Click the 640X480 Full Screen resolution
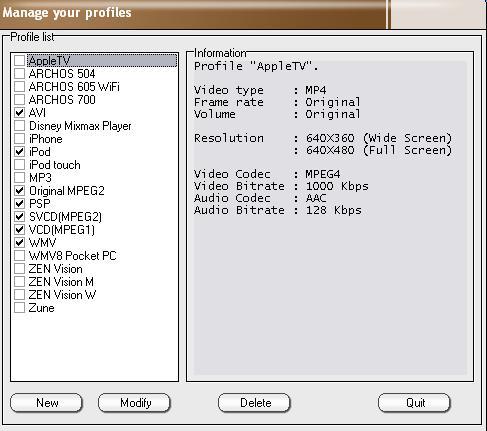This screenshot has width=487, height=431. (x=379, y=150)
